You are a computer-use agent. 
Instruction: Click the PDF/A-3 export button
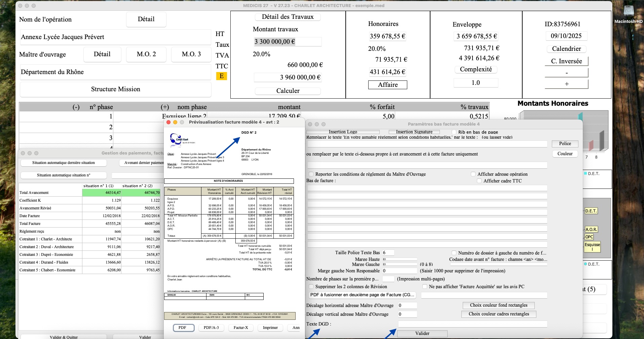point(211,328)
